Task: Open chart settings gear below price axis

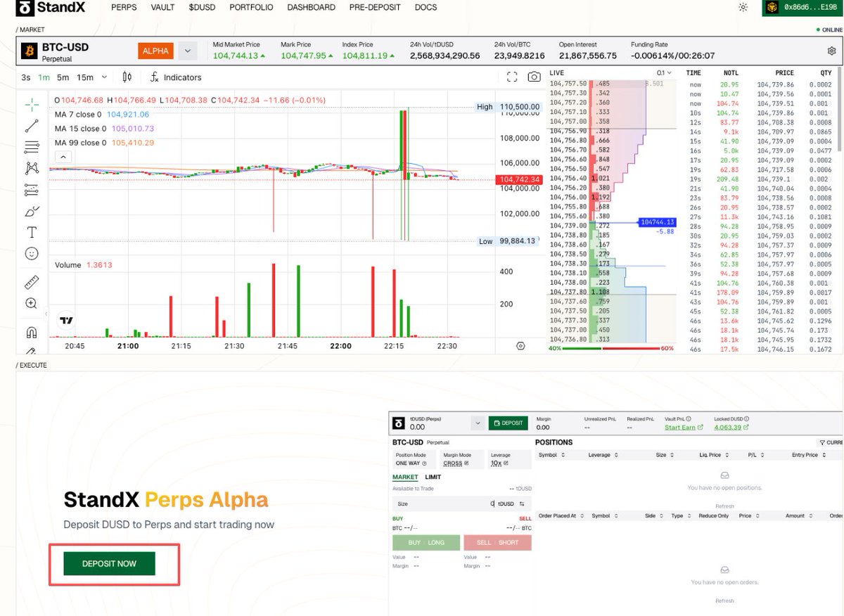Action: pos(520,346)
